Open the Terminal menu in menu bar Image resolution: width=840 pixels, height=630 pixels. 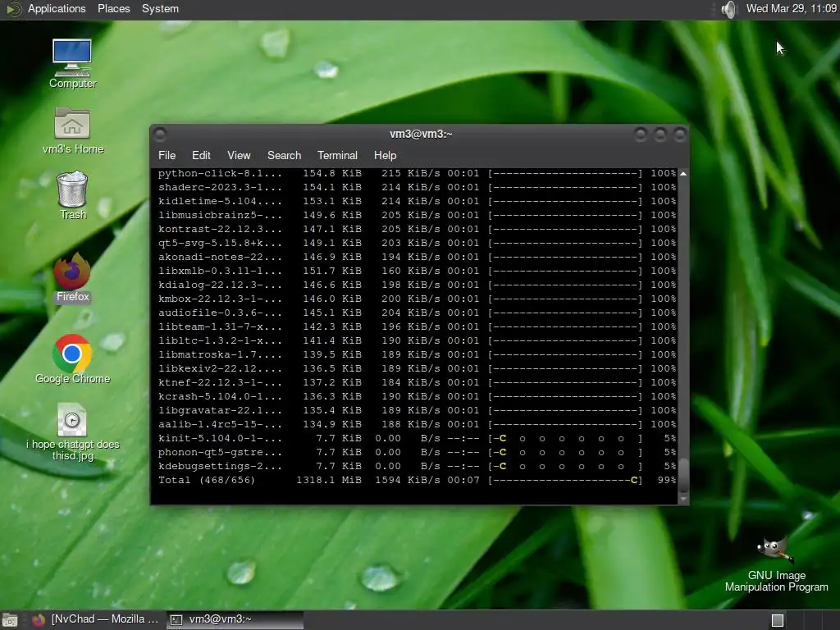tap(337, 155)
